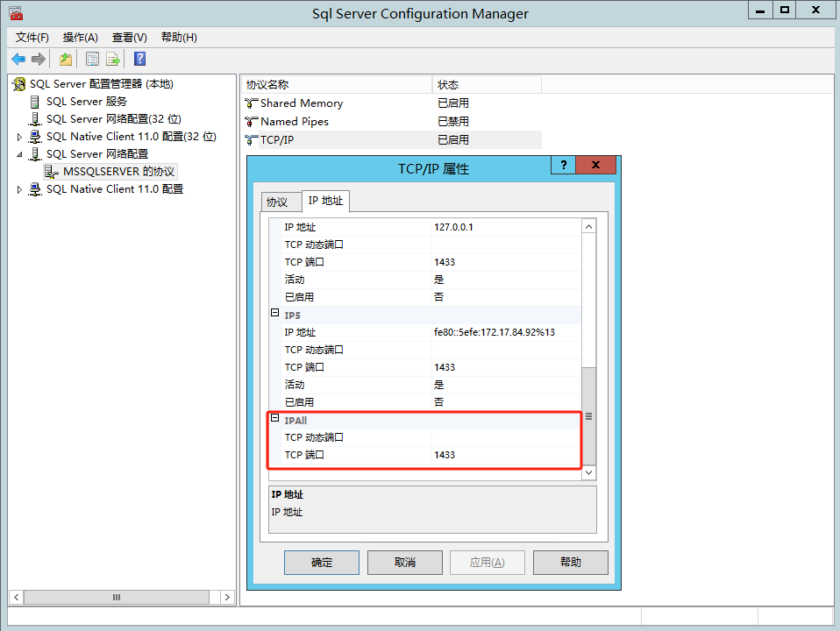Select SQL Server 网络配置(32 位) tree item
The height and width of the screenshot is (631, 840).
[x=114, y=119]
